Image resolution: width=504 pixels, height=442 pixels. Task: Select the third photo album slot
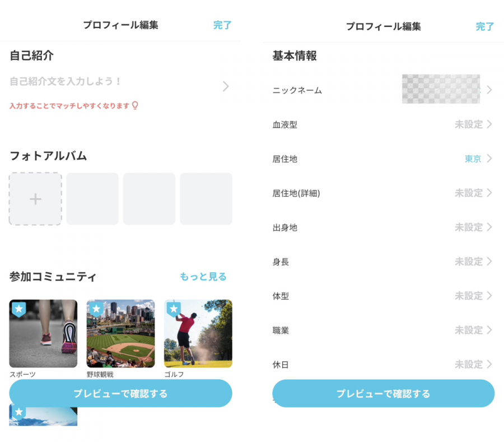(149, 199)
